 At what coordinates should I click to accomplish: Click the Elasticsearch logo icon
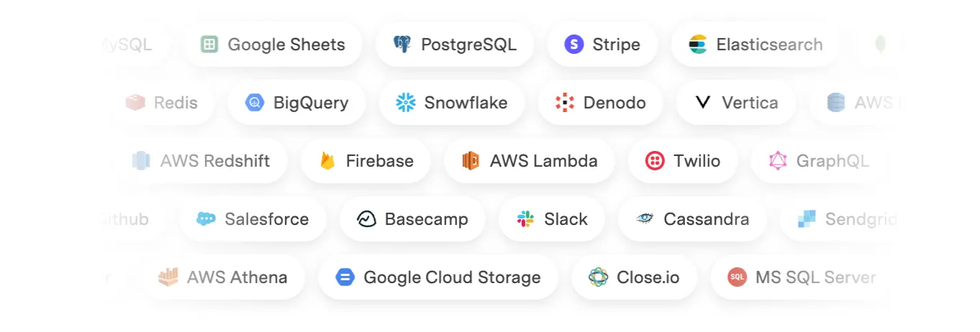697,45
